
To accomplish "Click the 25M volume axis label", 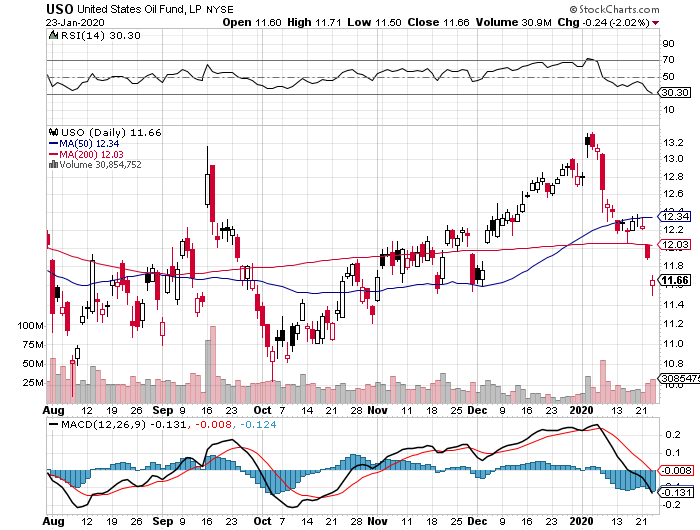I will 33,383.
